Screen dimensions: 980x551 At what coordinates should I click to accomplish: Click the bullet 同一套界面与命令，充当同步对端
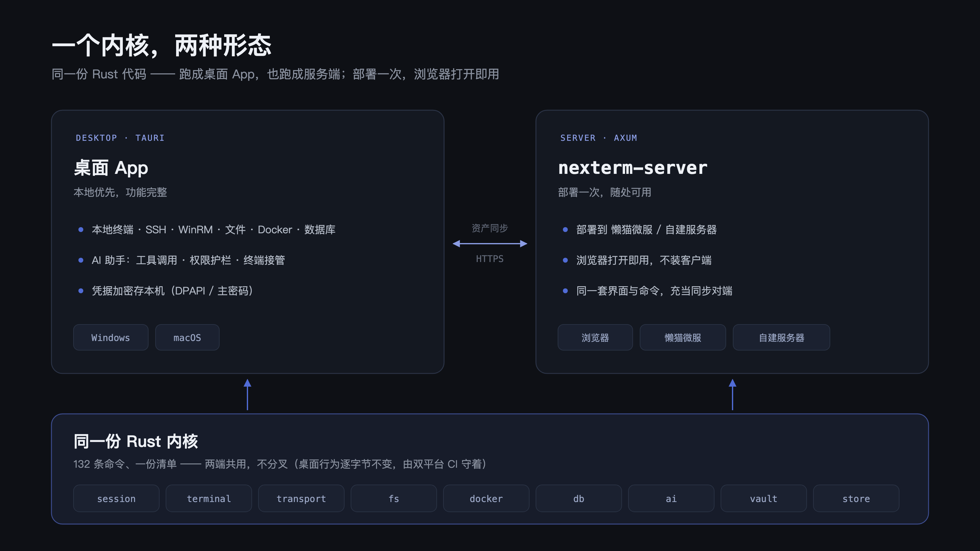[654, 291]
